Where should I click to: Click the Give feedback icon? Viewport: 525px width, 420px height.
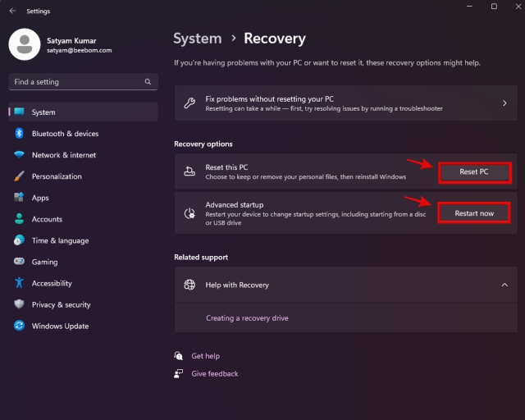(179, 373)
